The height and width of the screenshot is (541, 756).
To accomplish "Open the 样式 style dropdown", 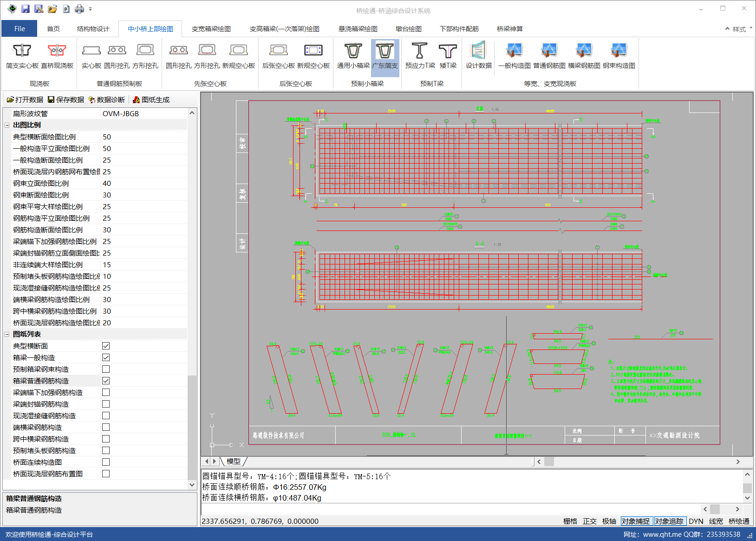I will (x=739, y=29).
